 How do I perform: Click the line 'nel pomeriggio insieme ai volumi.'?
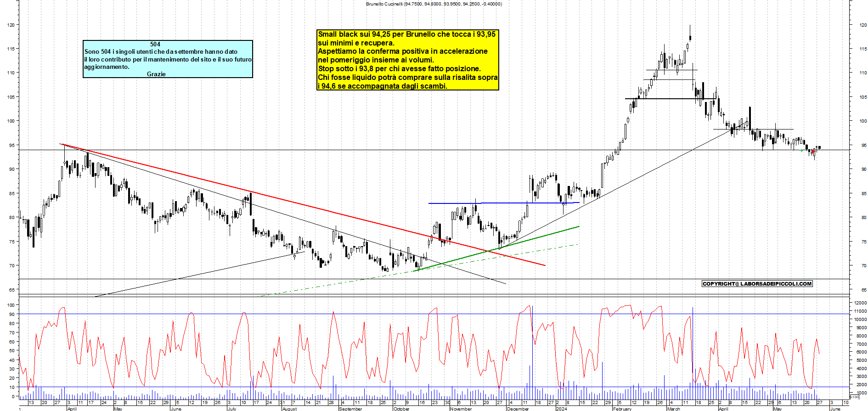tap(376, 60)
